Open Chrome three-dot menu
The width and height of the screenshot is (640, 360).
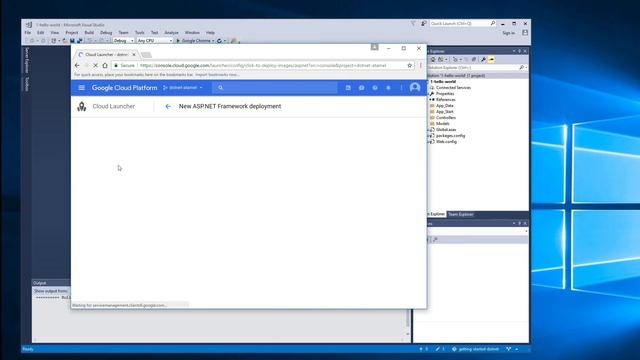tap(421, 65)
